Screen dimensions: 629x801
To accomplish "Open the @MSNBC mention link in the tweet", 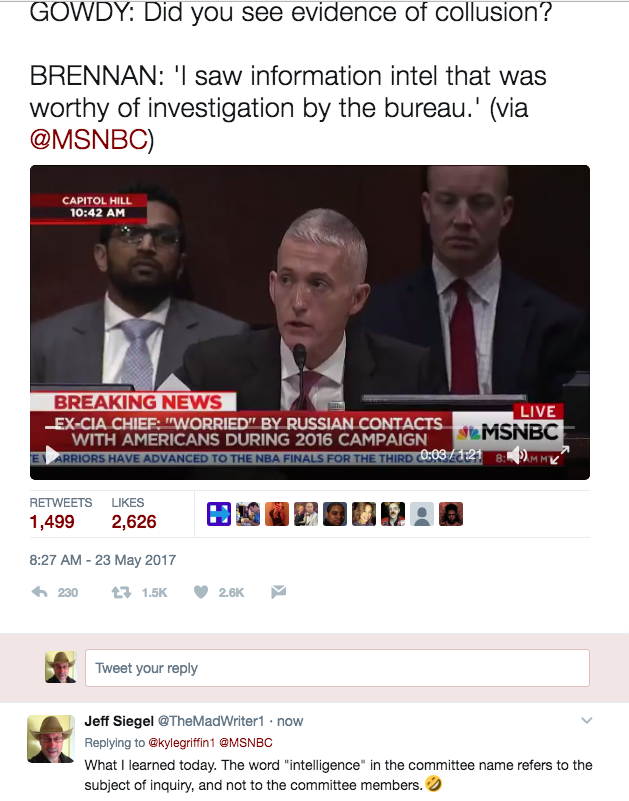I will [89, 139].
